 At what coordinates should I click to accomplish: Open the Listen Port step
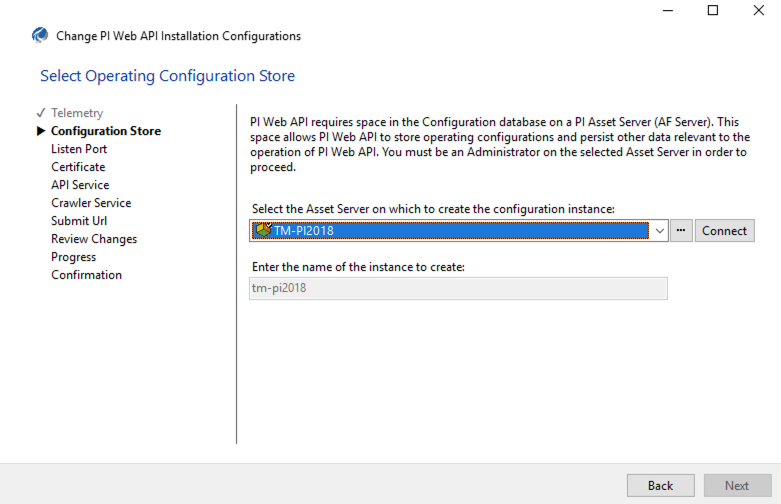click(x=79, y=149)
